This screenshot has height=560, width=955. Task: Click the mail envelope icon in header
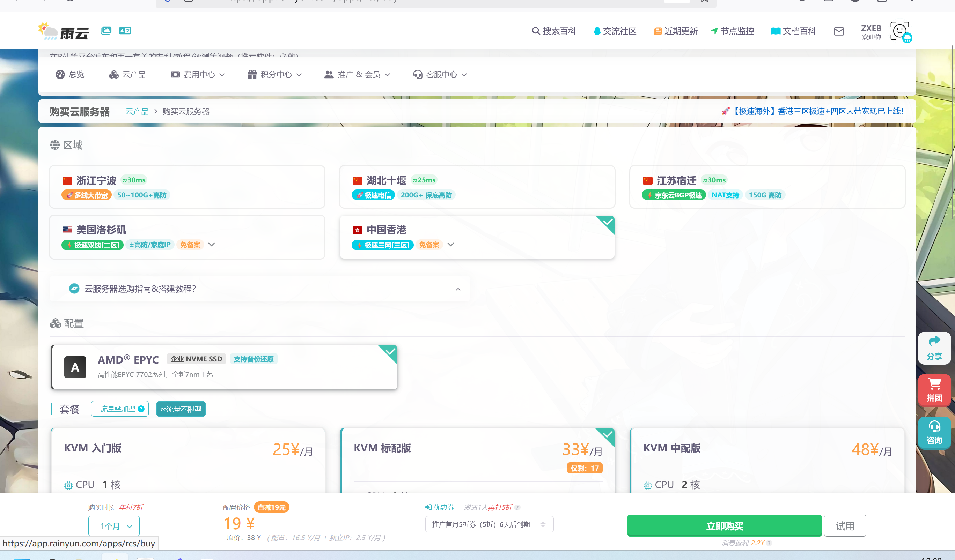pos(839,31)
